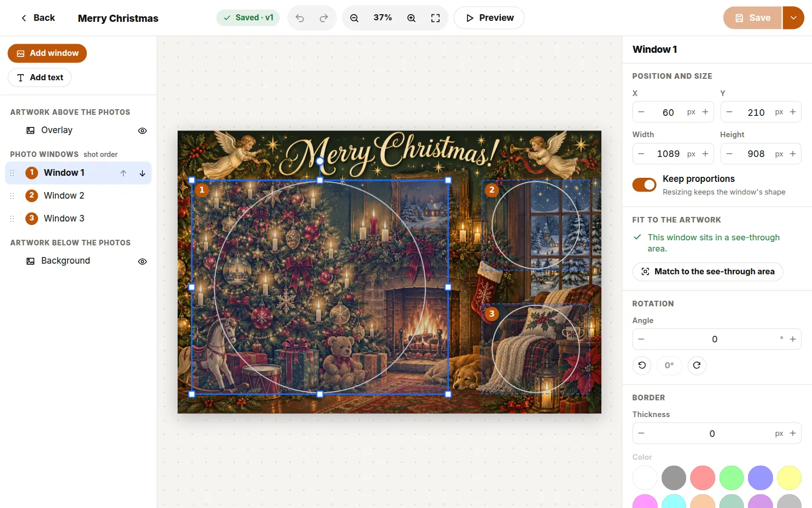Select window 2 badge on canvas

[492, 190]
